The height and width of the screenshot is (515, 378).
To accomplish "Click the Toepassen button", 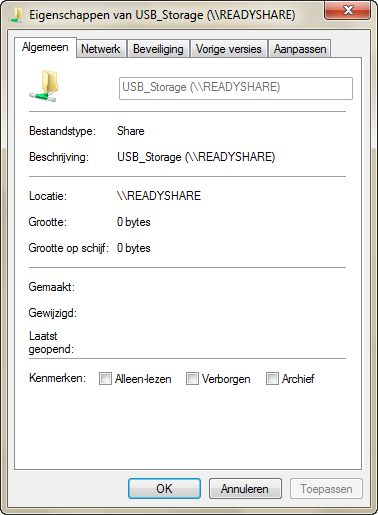I will (326, 489).
